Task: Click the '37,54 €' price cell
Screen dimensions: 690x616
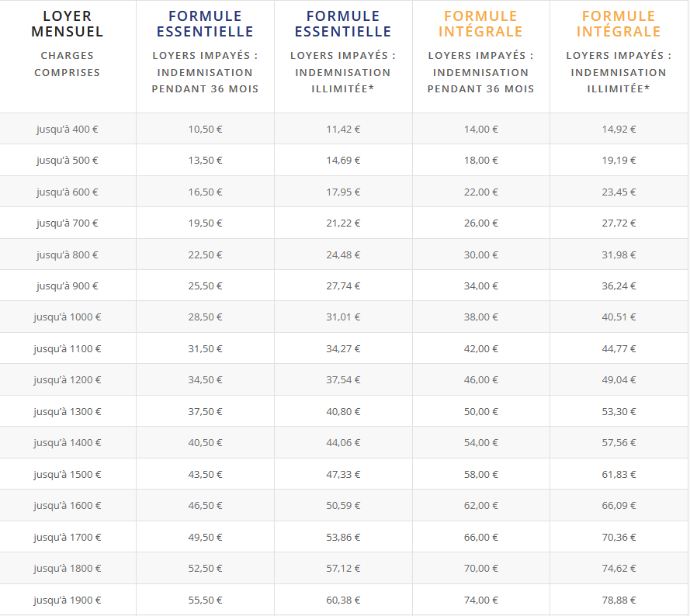Action: (343, 380)
